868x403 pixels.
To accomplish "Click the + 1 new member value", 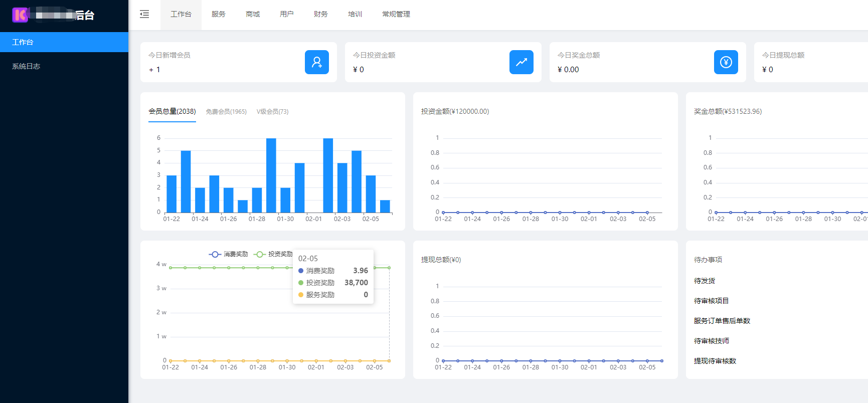I will [154, 70].
